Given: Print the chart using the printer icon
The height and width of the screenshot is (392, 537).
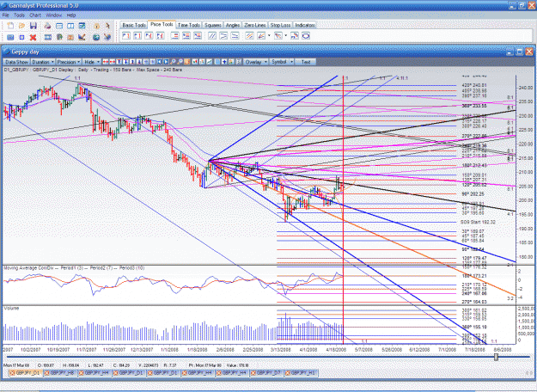Looking at the screenshot, I should pos(47,26).
